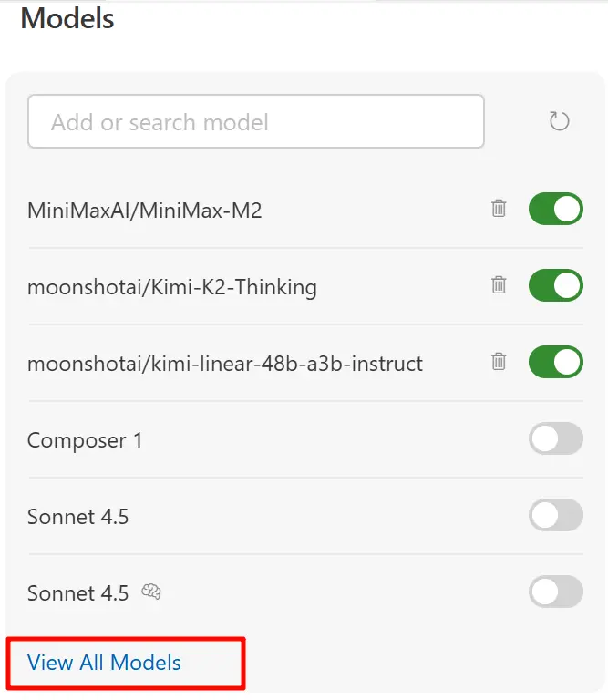The height and width of the screenshot is (700, 608).
Task: Enable Sonnet 4.5 without the brain icon
Action: [x=555, y=515]
